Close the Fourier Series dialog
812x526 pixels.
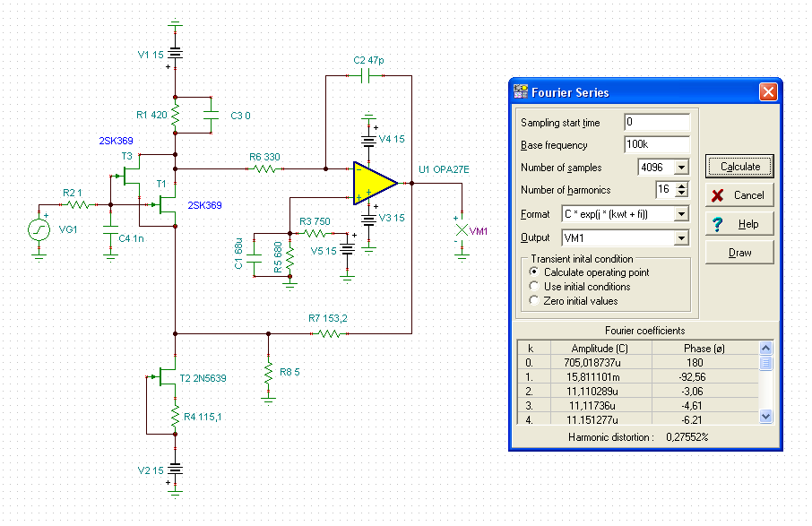[x=768, y=92]
